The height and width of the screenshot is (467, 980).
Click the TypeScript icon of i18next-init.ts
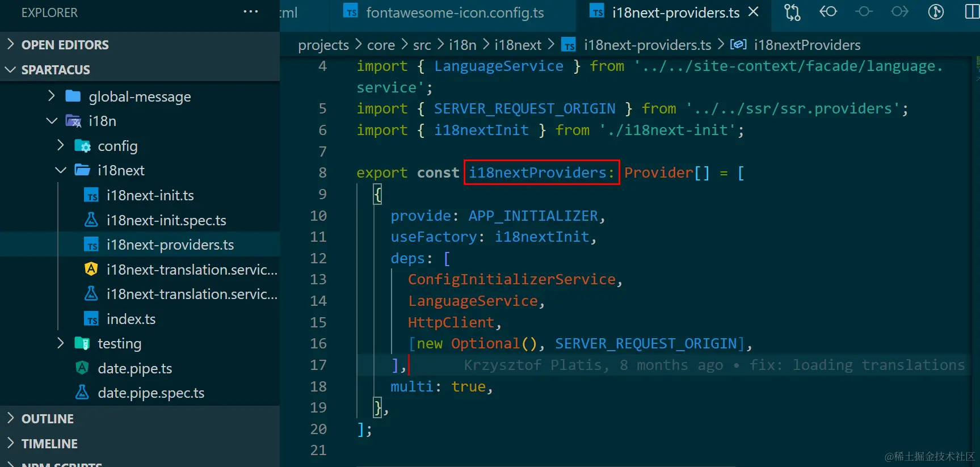click(91, 195)
